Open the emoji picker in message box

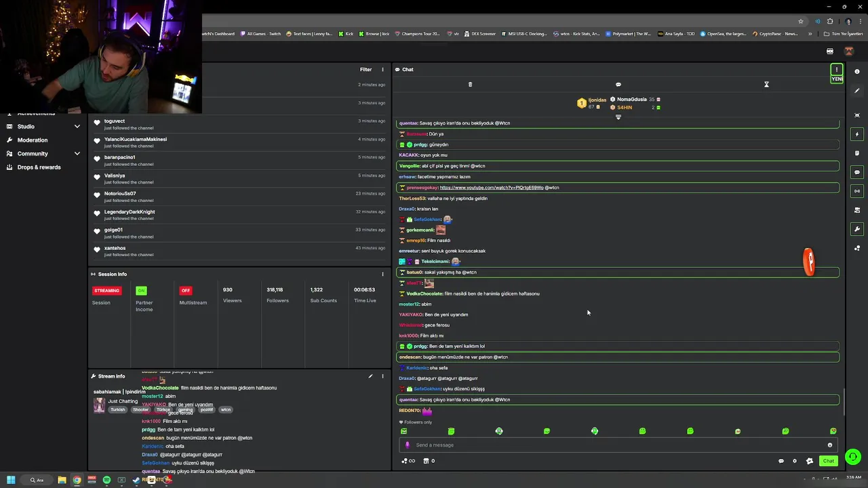[830, 445]
